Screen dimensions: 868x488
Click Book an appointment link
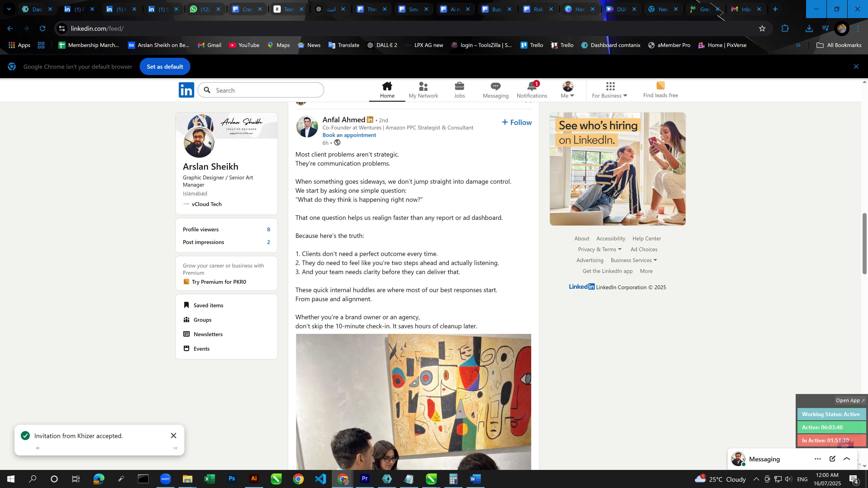[x=349, y=135]
